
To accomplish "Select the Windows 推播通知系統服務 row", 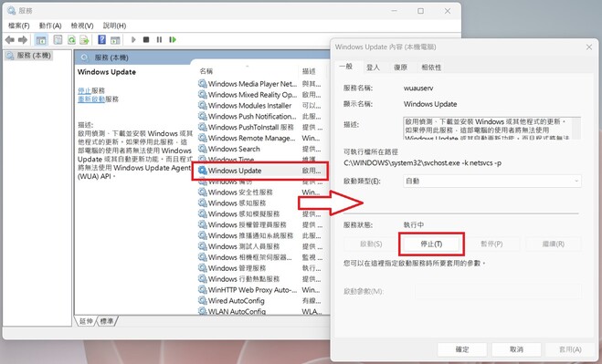I will (260, 235).
